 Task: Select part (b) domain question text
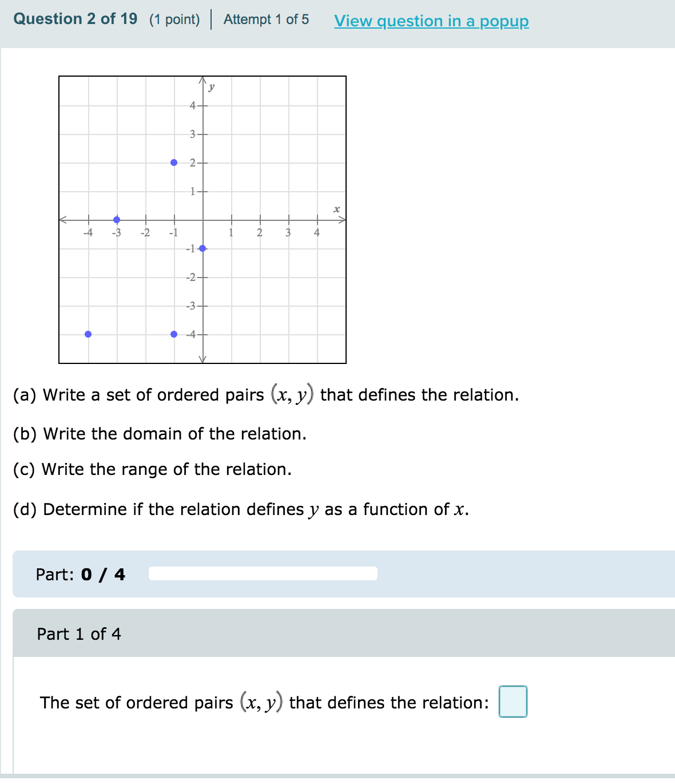coord(160,434)
